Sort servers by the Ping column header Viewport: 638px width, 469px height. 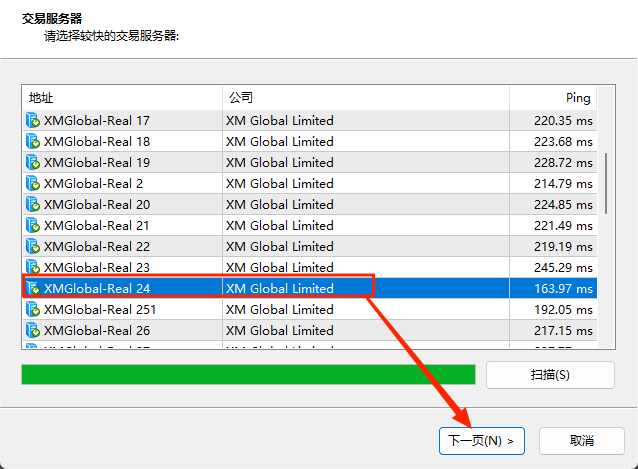click(553, 98)
